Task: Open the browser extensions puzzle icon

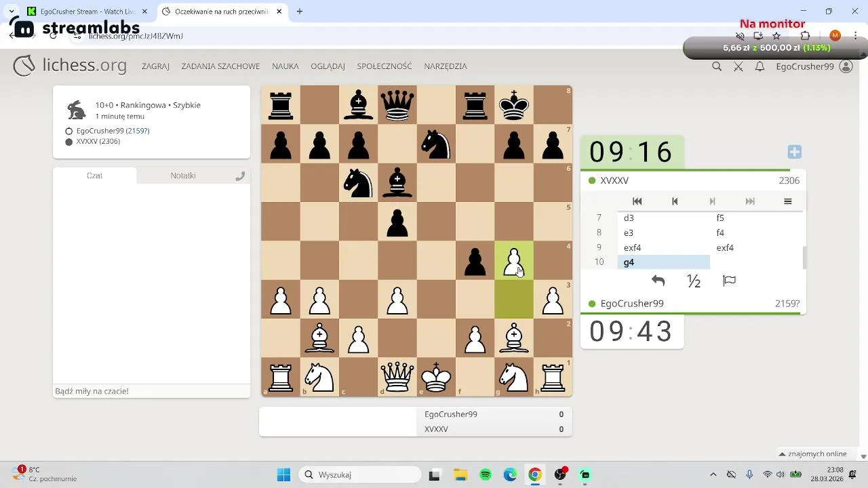Action: click(x=806, y=36)
